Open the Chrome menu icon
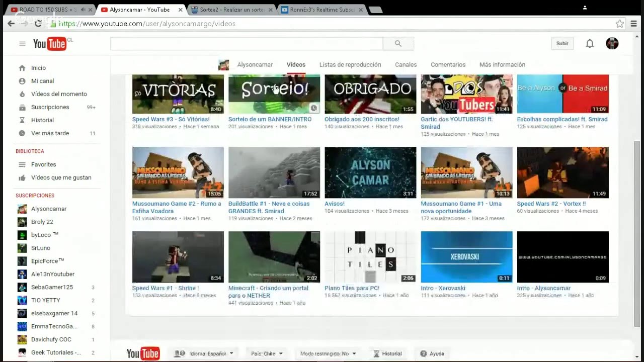 tap(633, 24)
